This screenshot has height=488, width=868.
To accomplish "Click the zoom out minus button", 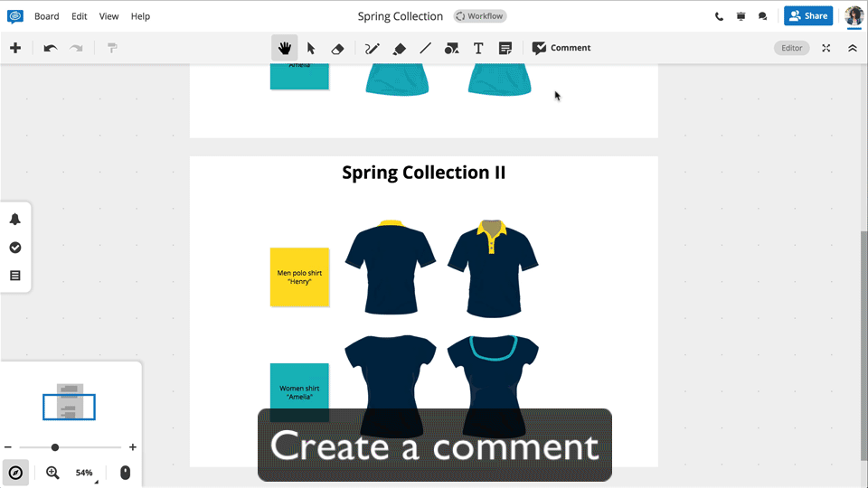I will click(8, 447).
